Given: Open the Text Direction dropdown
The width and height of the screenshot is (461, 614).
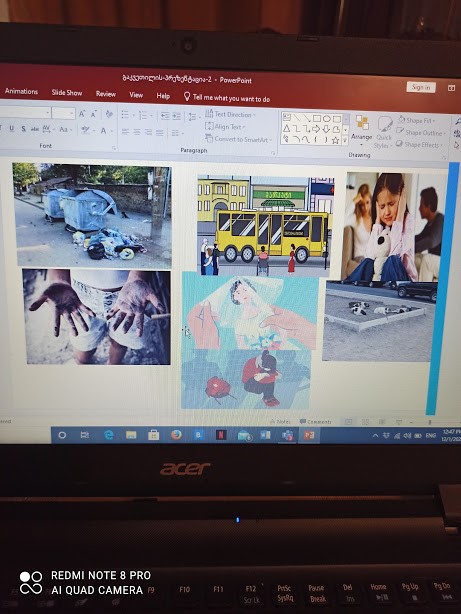Looking at the screenshot, I should coord(230,114).
